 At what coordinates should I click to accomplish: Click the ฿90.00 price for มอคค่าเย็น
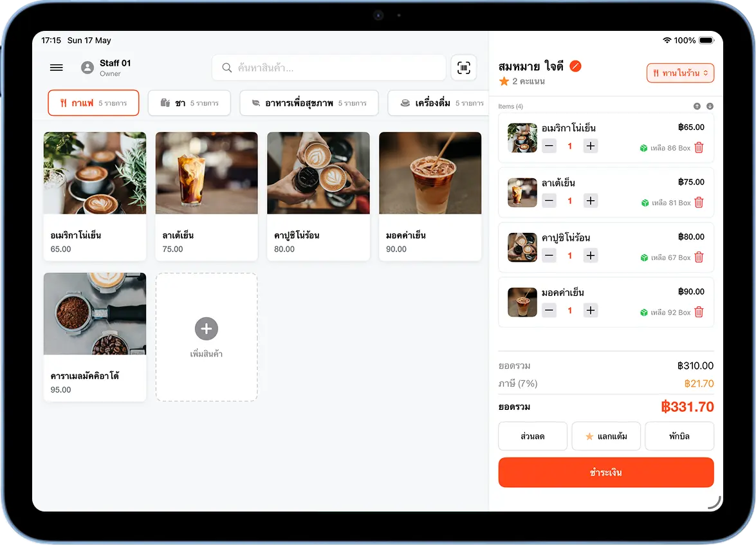pos(691,291)
